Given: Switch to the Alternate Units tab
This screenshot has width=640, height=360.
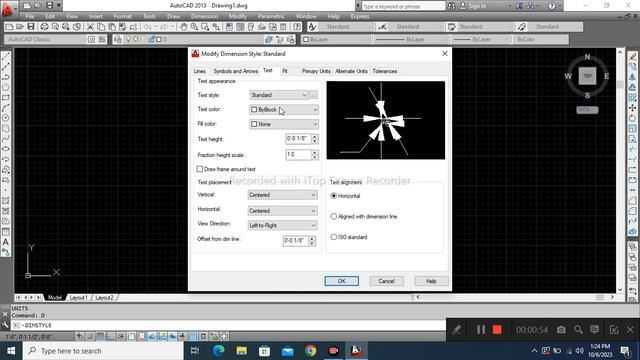Looking at the screenshot, I should (351, 71).
